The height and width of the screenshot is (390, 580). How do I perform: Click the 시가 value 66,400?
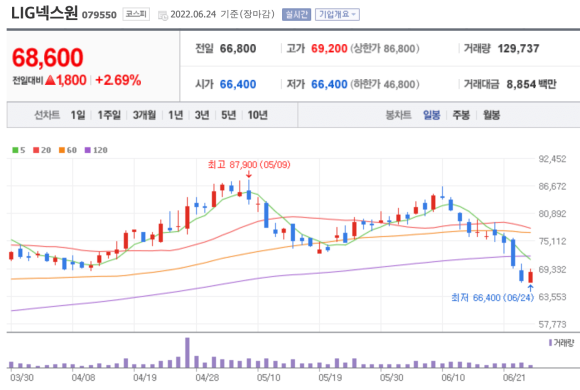point(238,84)
